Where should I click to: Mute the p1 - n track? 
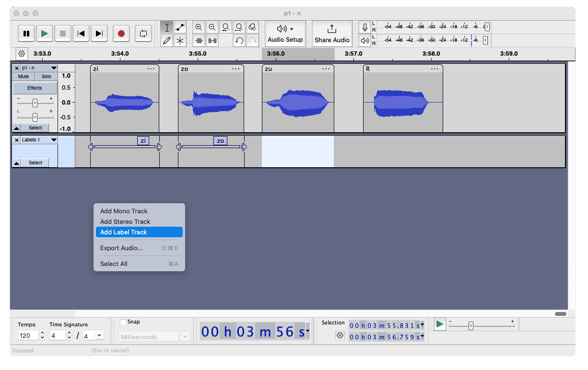[x=24, y=77]
